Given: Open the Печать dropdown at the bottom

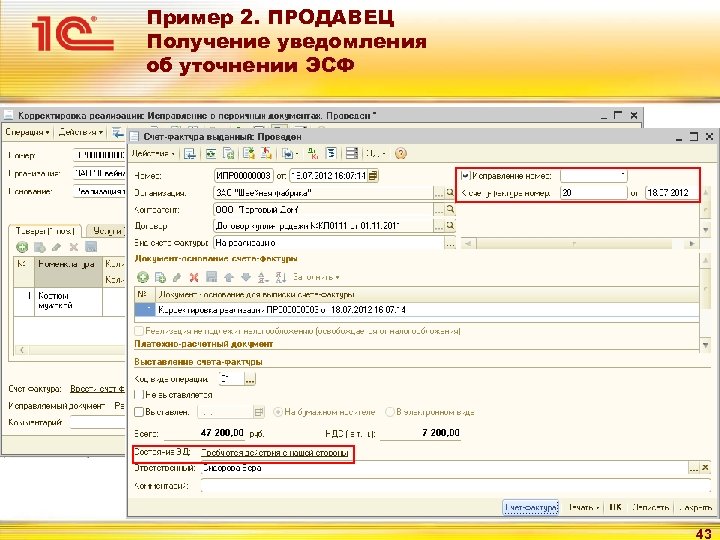Looking at the screenshot, I should (x=583, y=507).
